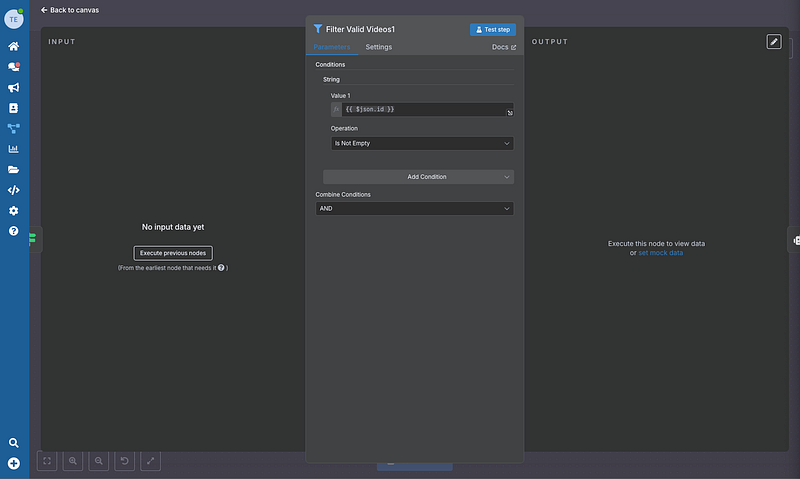The image size is (800, 479).
Task: Open the Add Condition dropdown
Action: pyautogui.click(x=418, y=177)
